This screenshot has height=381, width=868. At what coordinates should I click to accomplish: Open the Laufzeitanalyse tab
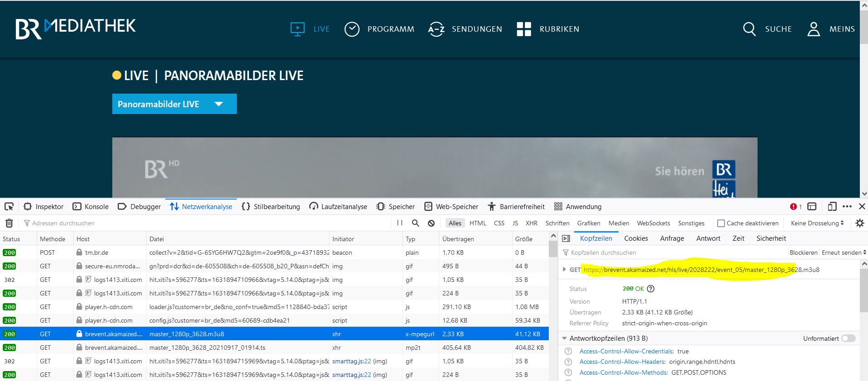click(338, 206)
